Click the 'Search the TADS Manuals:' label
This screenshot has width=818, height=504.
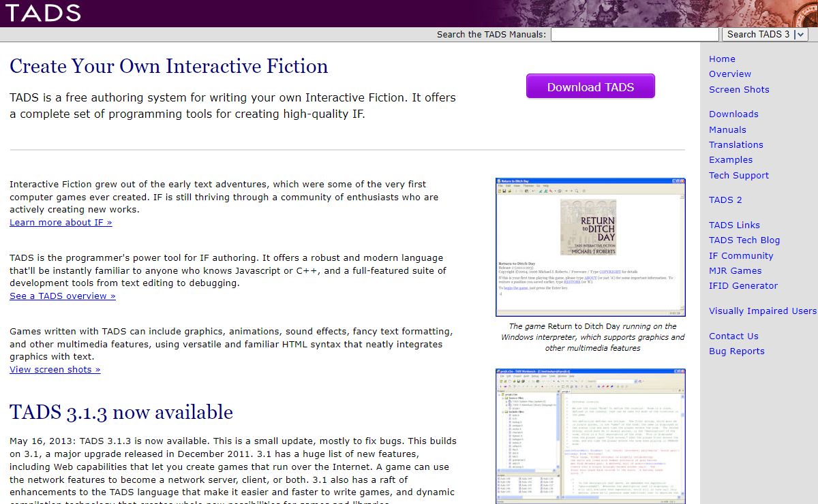491,34
